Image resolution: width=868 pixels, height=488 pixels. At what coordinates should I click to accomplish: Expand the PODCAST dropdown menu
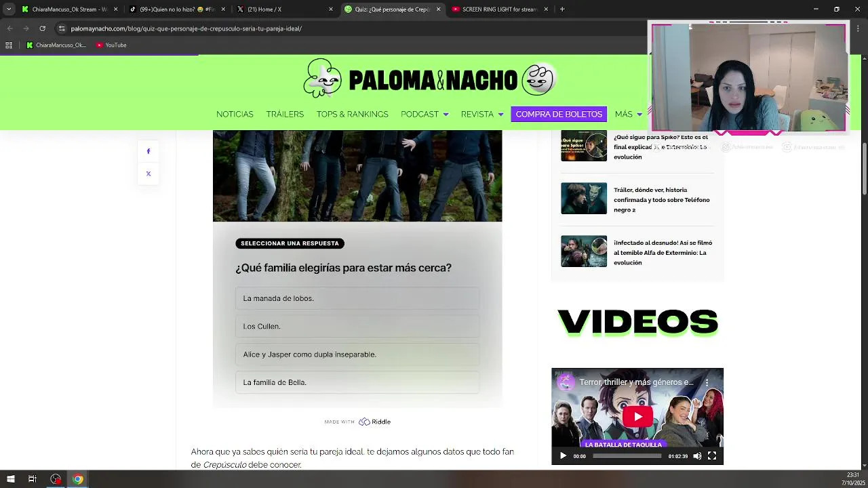425,114
